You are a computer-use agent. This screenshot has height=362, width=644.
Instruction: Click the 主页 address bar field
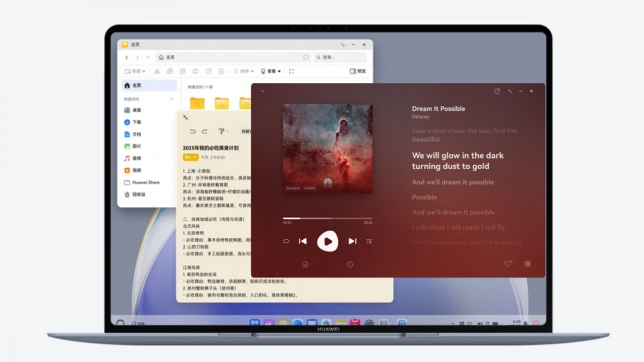click(x=234, y=58)
